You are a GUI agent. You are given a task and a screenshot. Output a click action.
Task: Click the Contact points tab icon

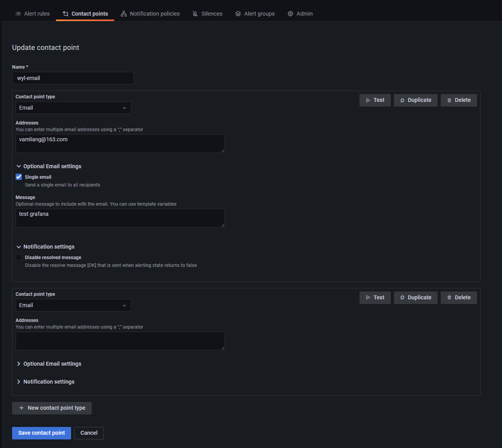pos(66,14)
